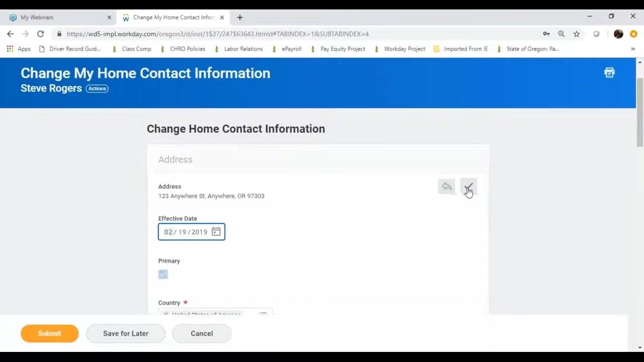
Task: Open the Labor Relations bookmark
Action: (238, 49)
